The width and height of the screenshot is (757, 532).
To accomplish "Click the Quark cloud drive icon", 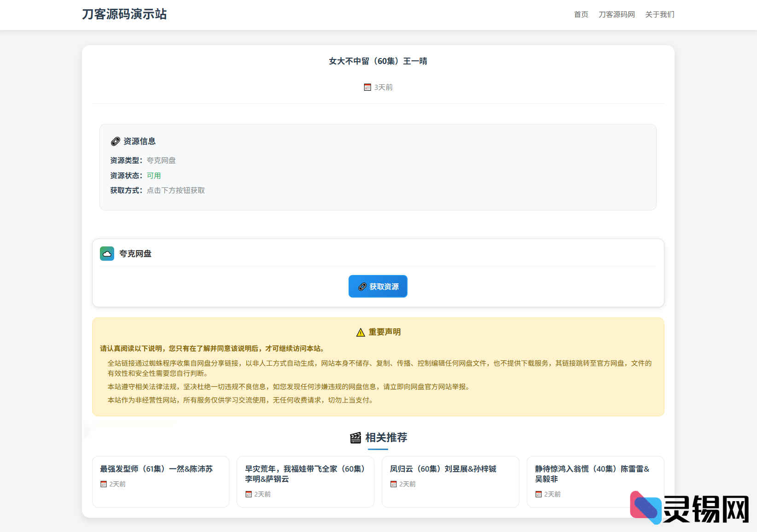I will click(107, 253).
